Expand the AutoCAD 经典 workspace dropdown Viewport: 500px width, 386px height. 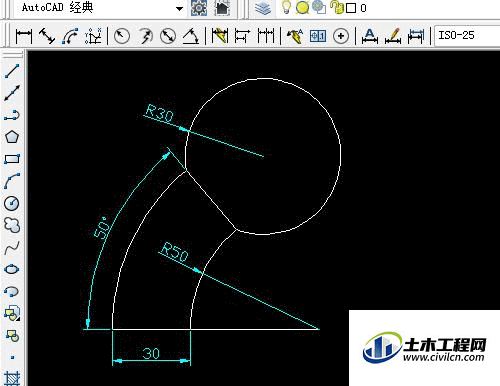179,8
